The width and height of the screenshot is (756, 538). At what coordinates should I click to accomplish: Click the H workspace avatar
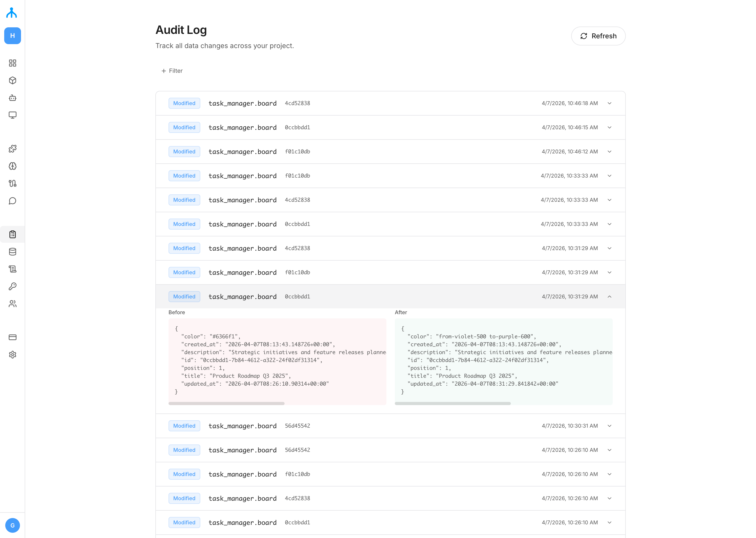tap(13, 36)
